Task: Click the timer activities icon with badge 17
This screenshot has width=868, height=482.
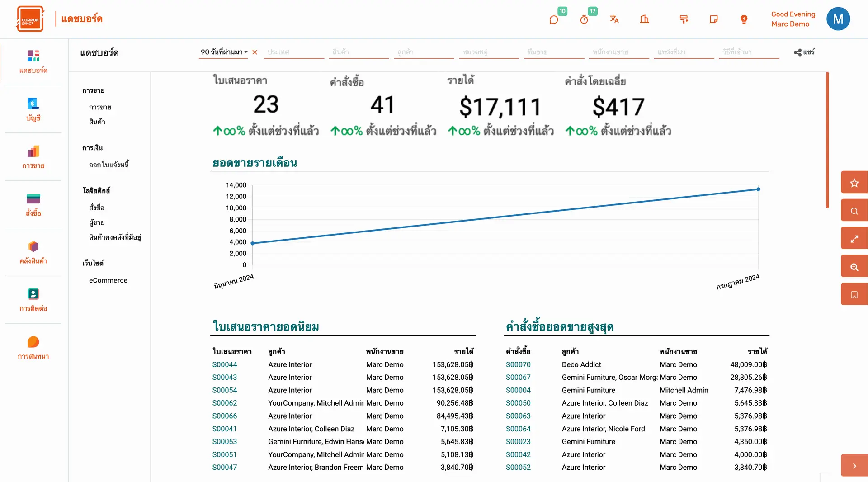Action: 584,19
